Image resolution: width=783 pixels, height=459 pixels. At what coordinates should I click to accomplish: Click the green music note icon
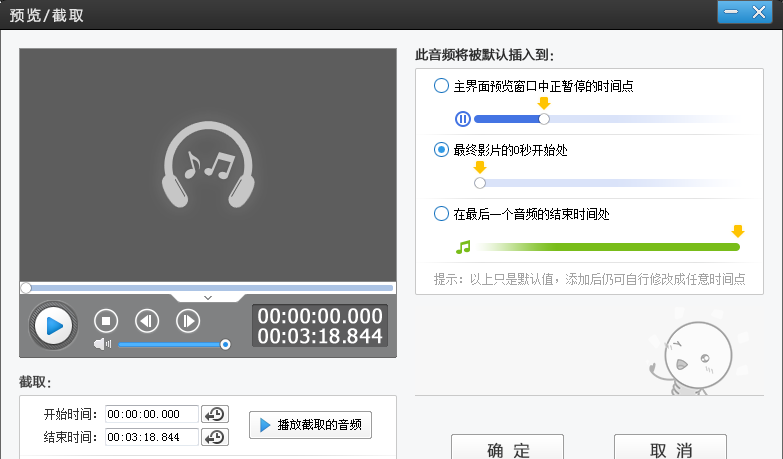(x=463, y=247)
